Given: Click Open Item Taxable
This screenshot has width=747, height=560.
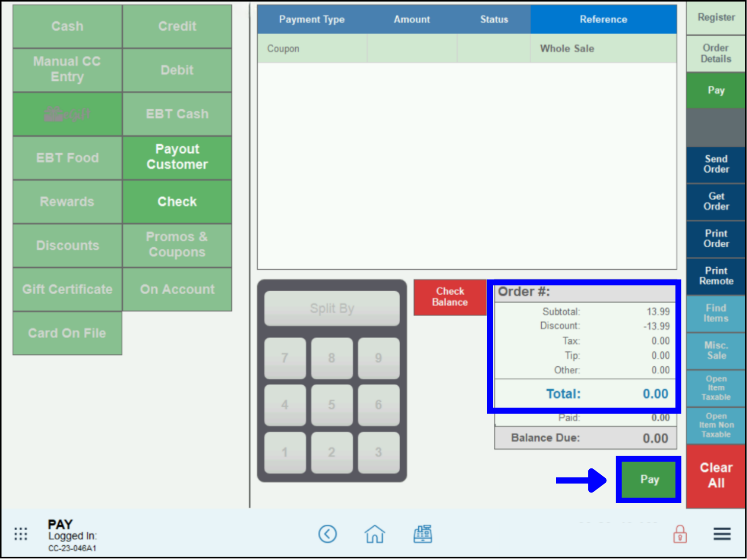Looking at the screenshot, I should pyautogui.click(x=716, y=388).
